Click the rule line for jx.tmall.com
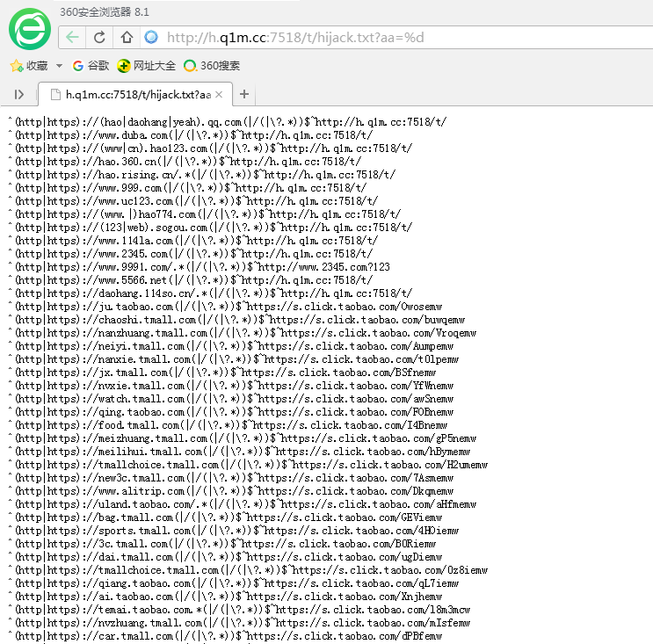Viewport: 653px width, 644px height. pyautogui.click(x=222, y=373)
